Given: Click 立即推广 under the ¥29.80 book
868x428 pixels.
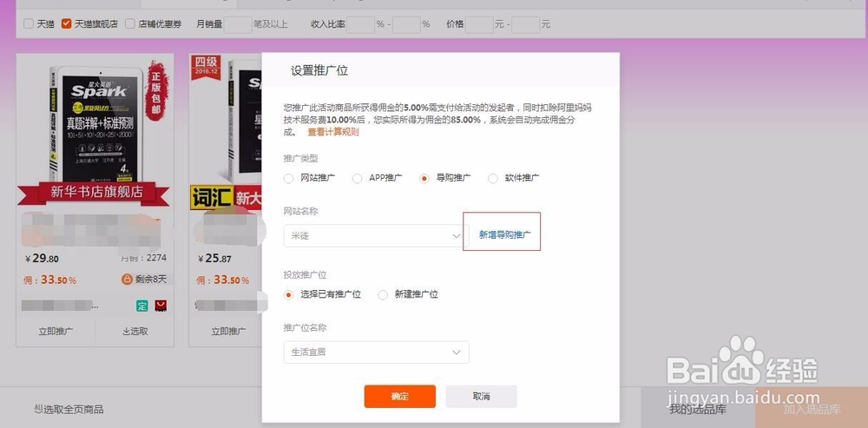Looking at the screenshot, I should pos(56,331).
